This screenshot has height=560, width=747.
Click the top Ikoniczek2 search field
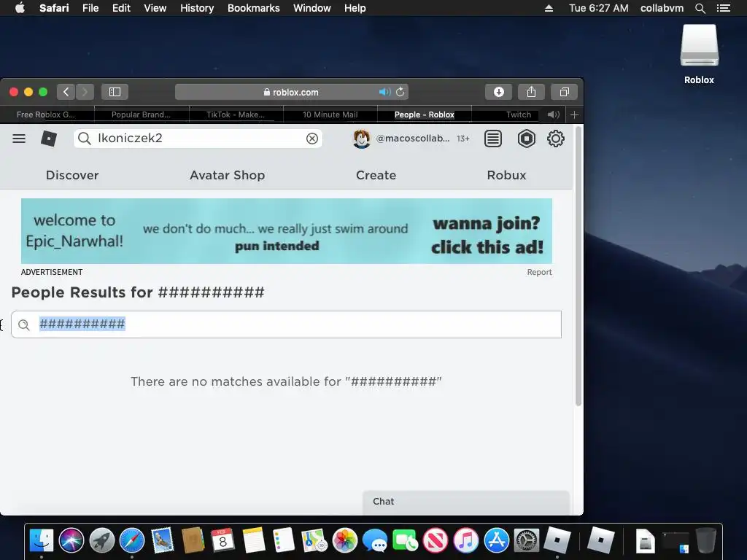[198, 139]
